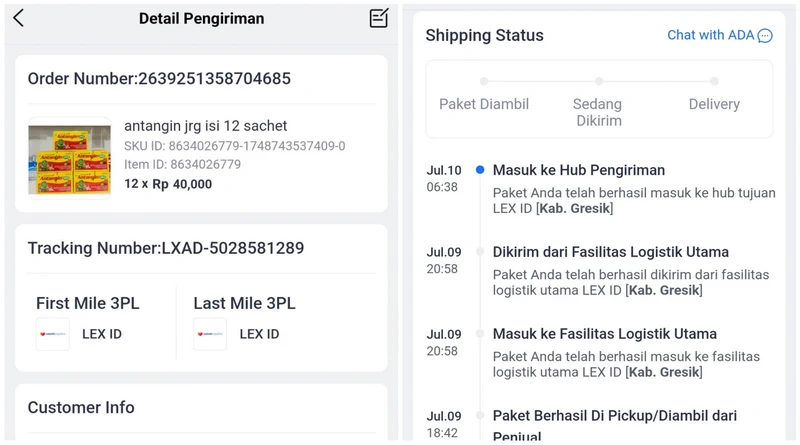Click timeline dot for Masuk ke Fasilitas Logistik
Screen dimensions: 800x445
tap(480, 334)
